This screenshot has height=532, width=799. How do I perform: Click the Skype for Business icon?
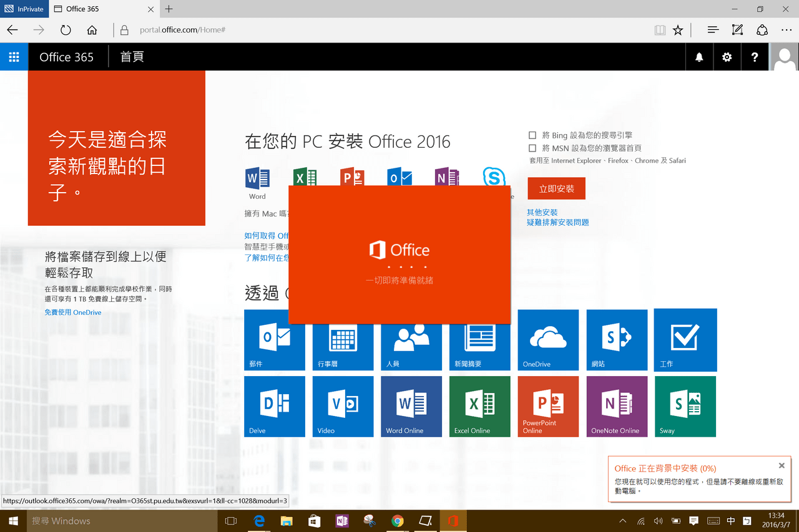(x=494, y=177)
